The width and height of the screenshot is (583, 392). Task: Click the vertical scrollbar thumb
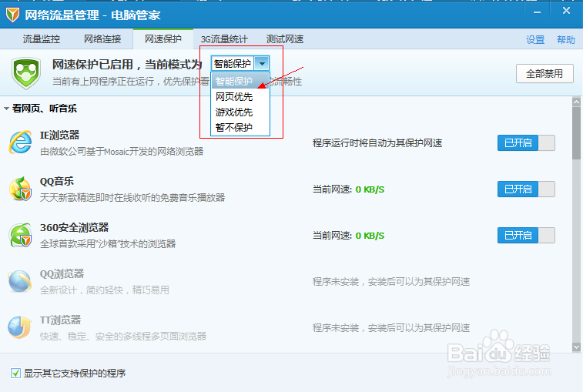[x=576, y=133]
